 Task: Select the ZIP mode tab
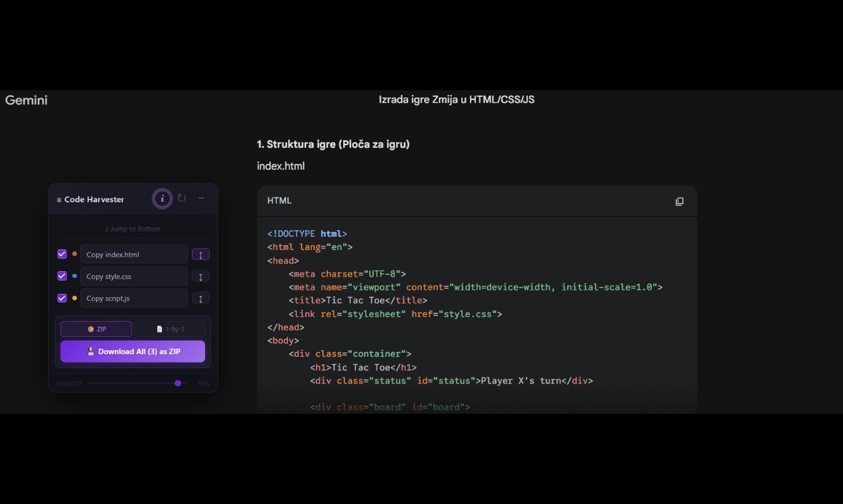[x=96, y=328]
